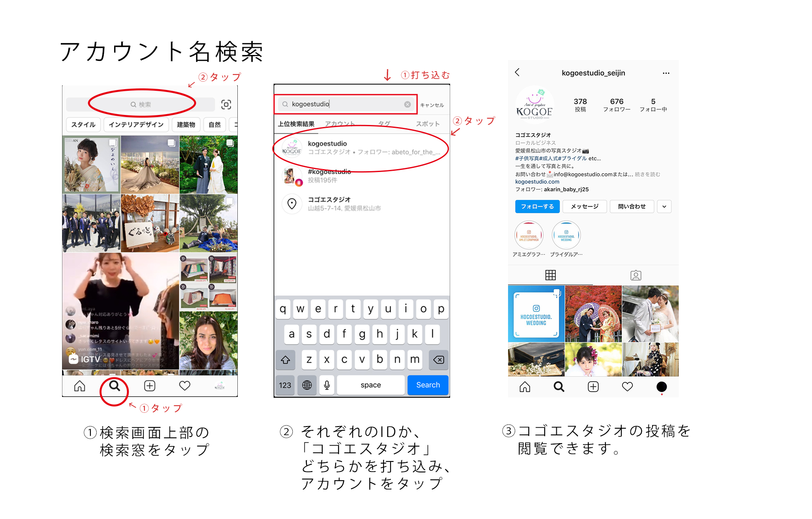The image size is (812, 519).
Task: Tap the kogoestudio account search result
Action: pyautogui.click(x=361, y=148)
